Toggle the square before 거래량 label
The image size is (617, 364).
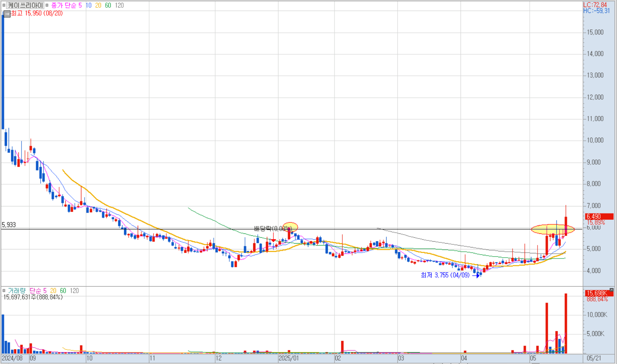(x=4, y=291)
